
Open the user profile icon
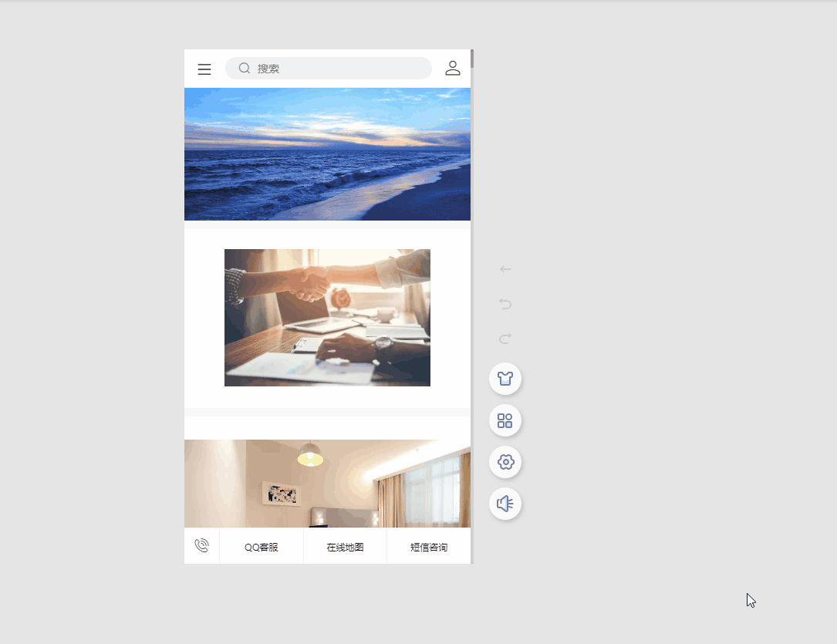[x=453, y=68]
